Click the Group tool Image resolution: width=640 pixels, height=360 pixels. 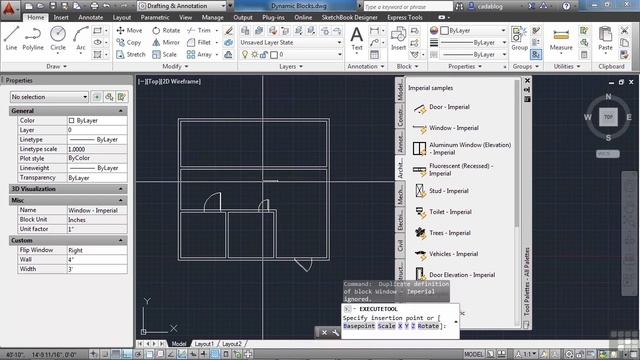[x=519, y=39]
